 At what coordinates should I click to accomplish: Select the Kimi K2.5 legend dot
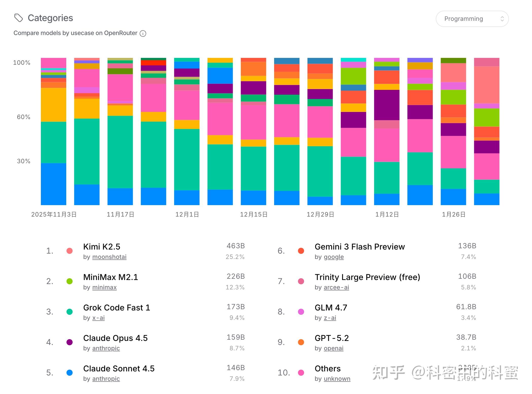[69, 251]
